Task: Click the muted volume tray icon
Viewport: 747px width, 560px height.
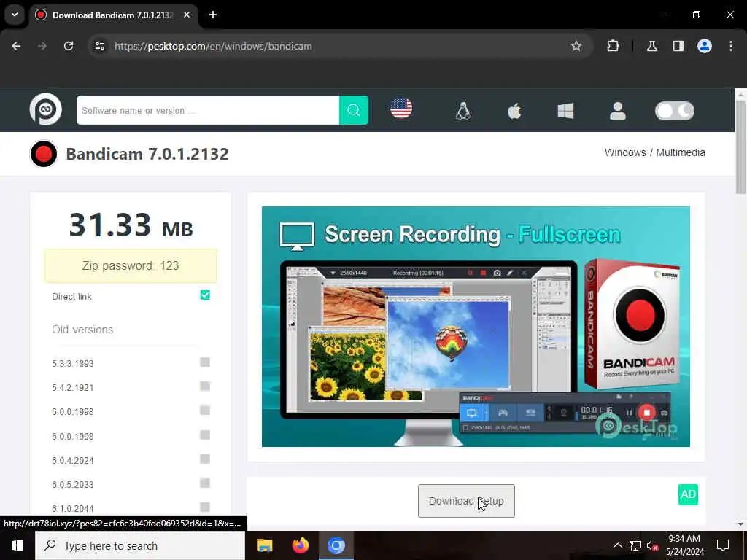Action: (653, 545)
